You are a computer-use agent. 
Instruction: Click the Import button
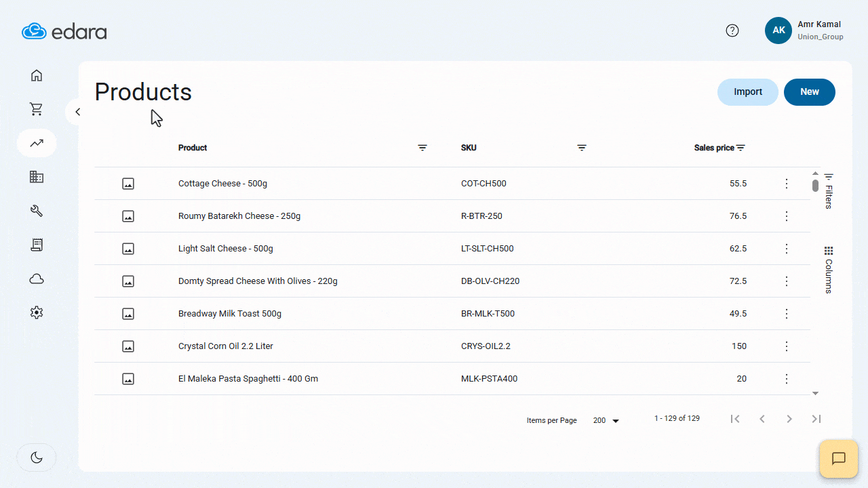click(748, 92)
